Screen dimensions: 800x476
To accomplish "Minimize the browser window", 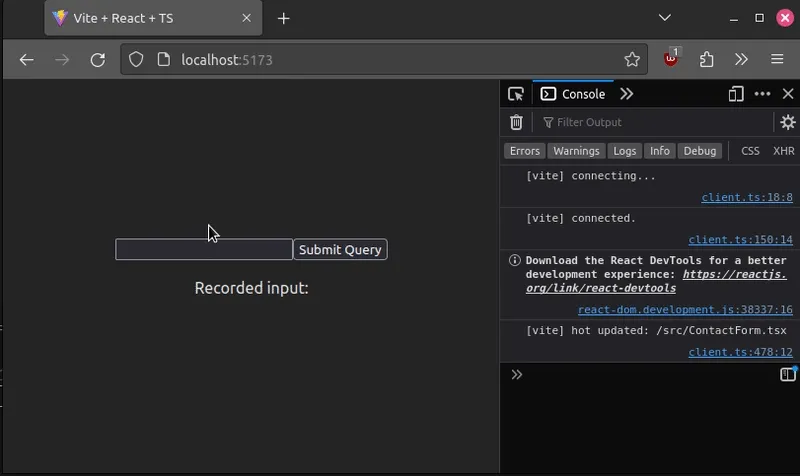I will point(734,18).
